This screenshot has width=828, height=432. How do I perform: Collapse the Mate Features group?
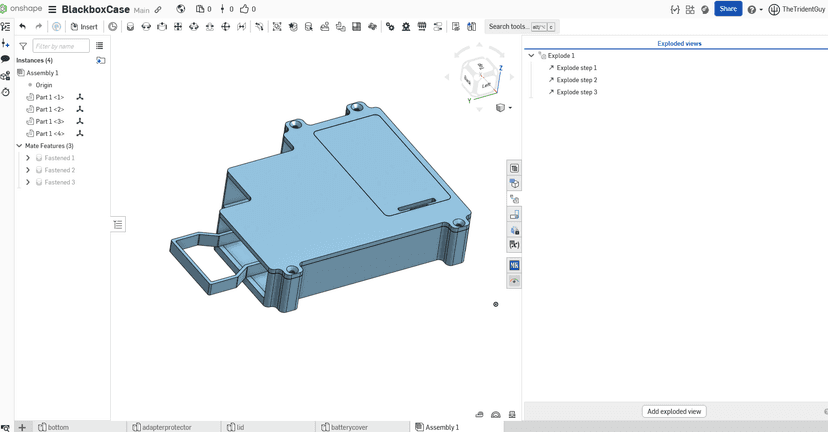(x=19, y=146)
